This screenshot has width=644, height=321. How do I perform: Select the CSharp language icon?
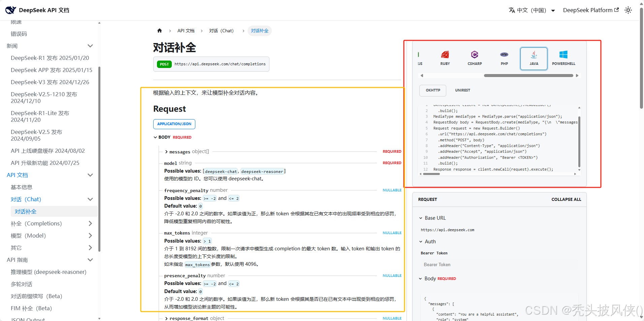[475, 58]
